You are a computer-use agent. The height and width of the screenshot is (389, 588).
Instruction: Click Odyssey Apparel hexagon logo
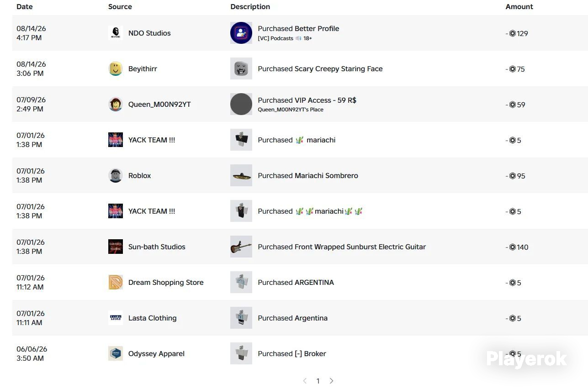[116, 353]
